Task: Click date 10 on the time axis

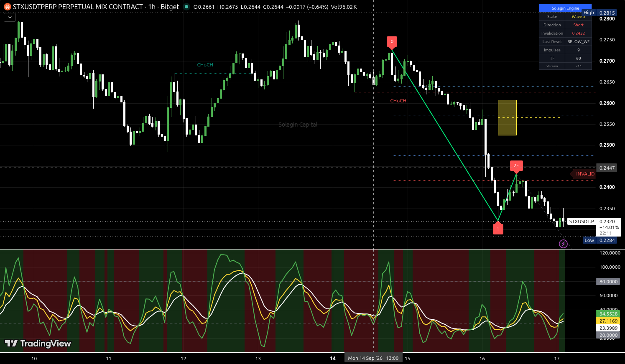Action: 34,359
